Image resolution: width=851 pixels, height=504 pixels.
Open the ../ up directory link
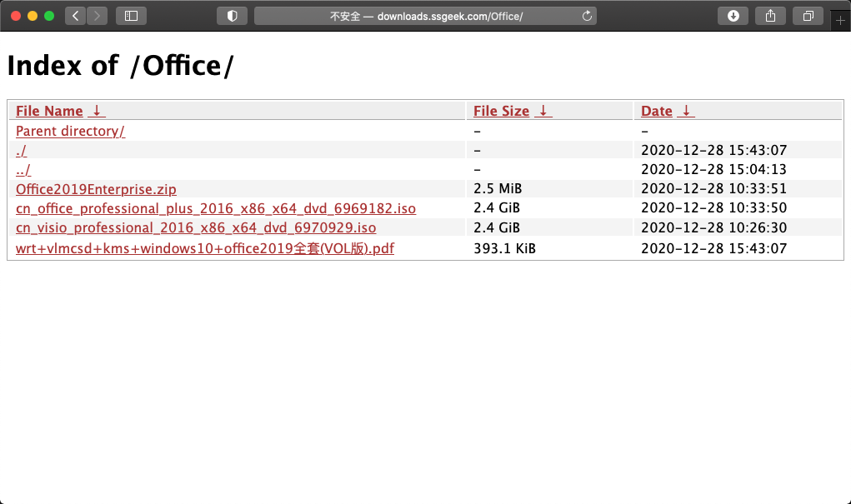pos(23,170)
